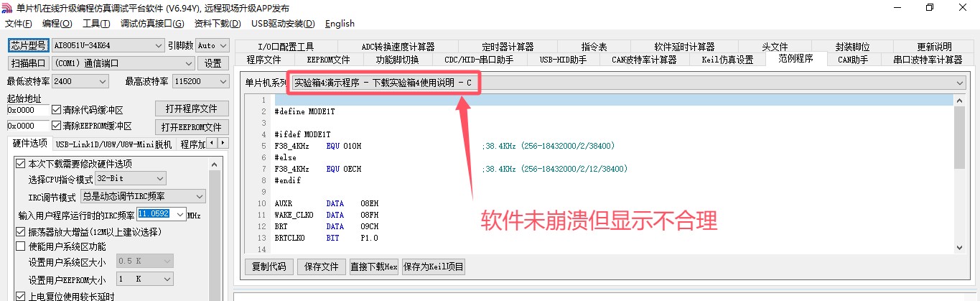Open the 编程(O) menu
This screenshot has height=301, width=980.
click(57, 23)
